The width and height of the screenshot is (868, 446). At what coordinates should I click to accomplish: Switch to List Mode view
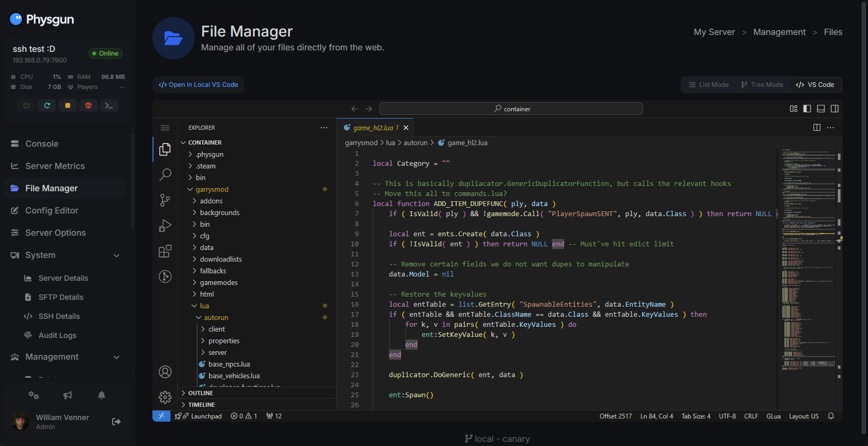click(709, 85)
